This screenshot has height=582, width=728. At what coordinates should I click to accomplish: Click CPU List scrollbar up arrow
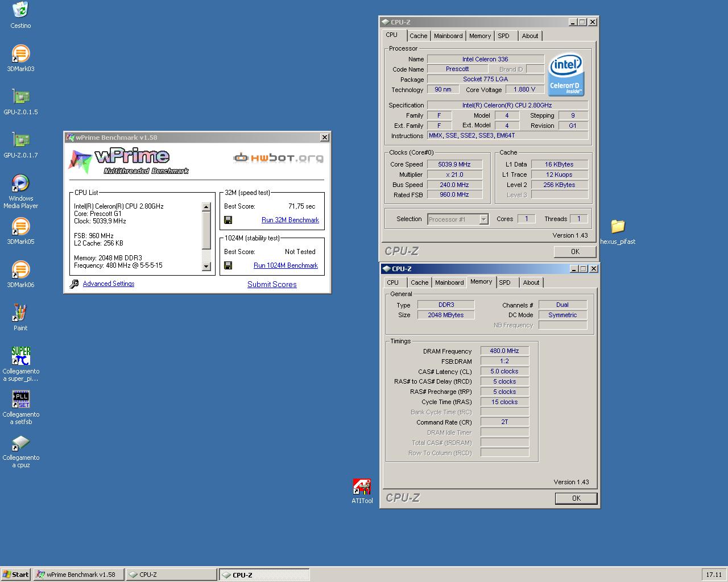pos(206,207)
